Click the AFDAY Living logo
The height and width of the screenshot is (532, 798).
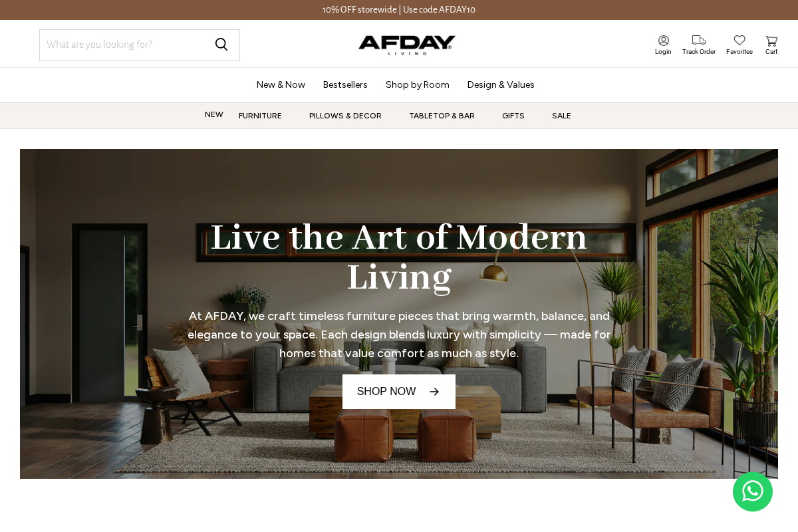(x=407, y=45)
